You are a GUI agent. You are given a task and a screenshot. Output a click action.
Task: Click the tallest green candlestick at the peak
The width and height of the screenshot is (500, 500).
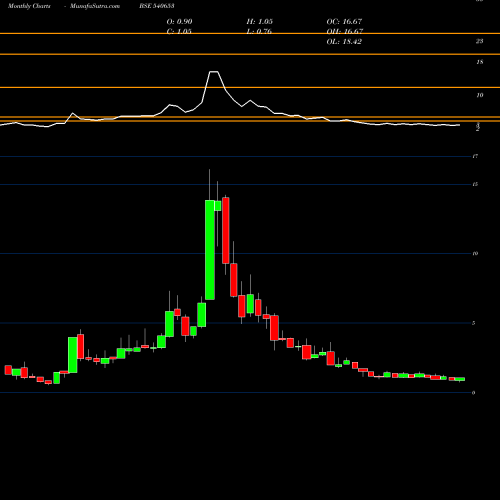(x=210, y=250)
